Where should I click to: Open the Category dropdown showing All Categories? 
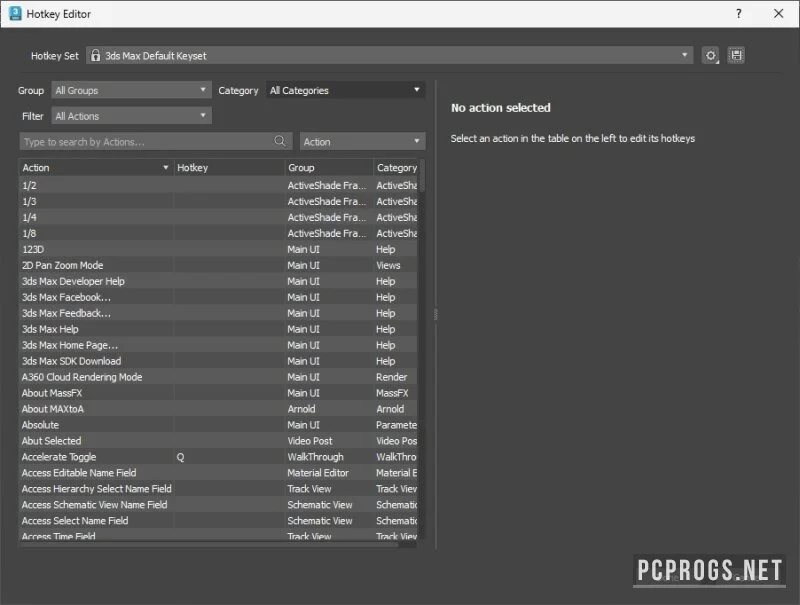coord(345,90)
